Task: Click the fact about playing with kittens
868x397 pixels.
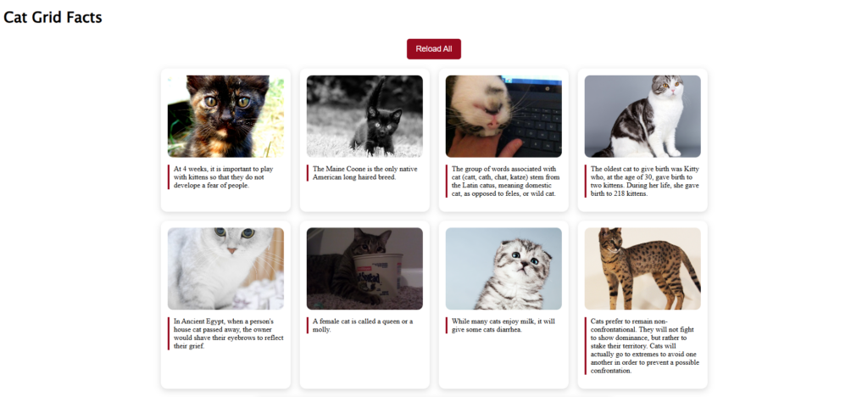Action: point(225,177)
